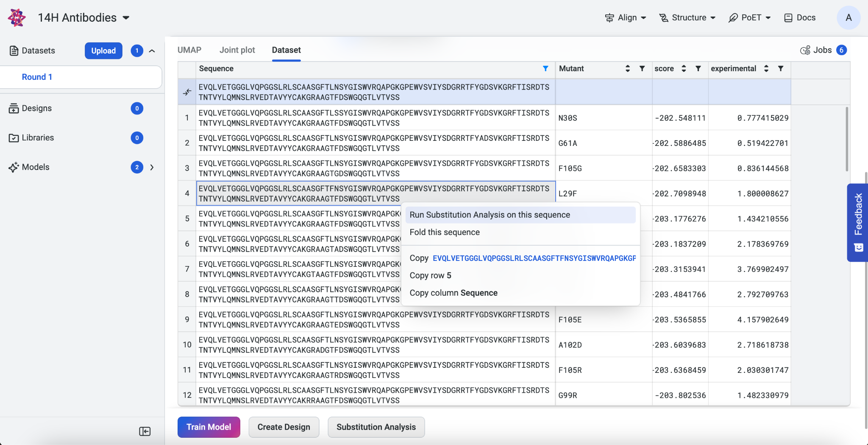Viewport: 868px width, 445px height.
Task: Click the Upload button
Action: 103,50
